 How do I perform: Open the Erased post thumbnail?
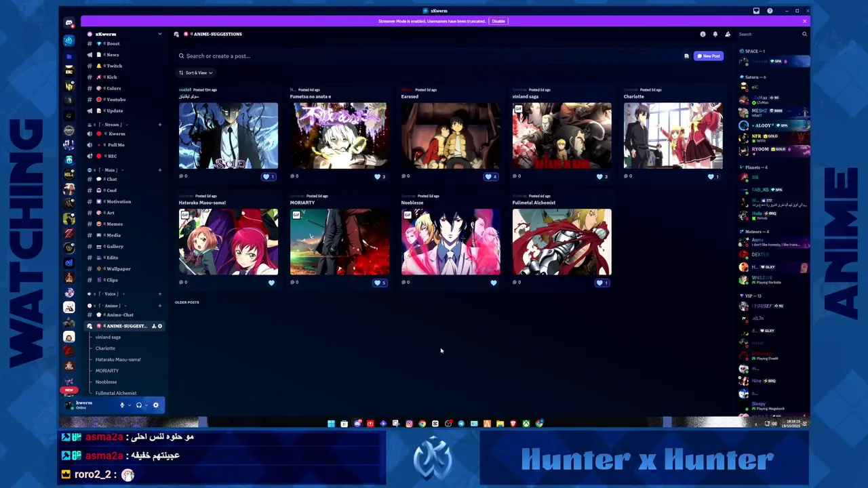coord(451,136)
